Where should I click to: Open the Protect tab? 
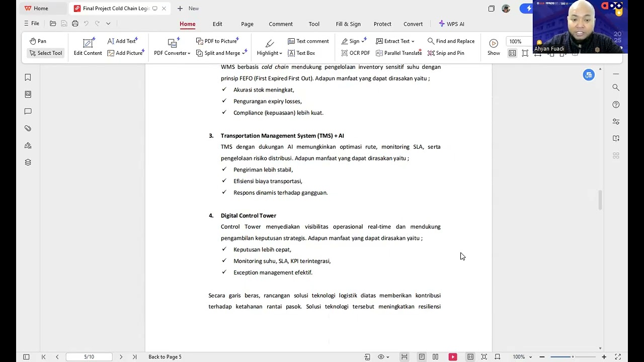(x=382, y=24)
